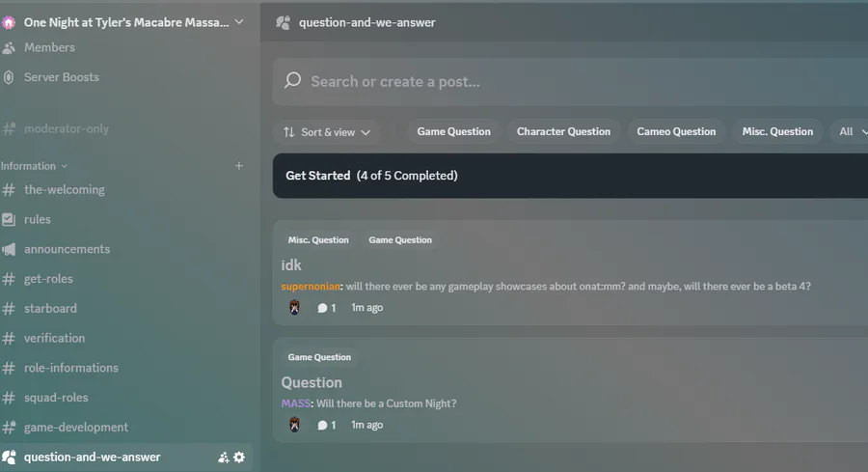Click question-and-we-answer header title

tap(367, 23)
